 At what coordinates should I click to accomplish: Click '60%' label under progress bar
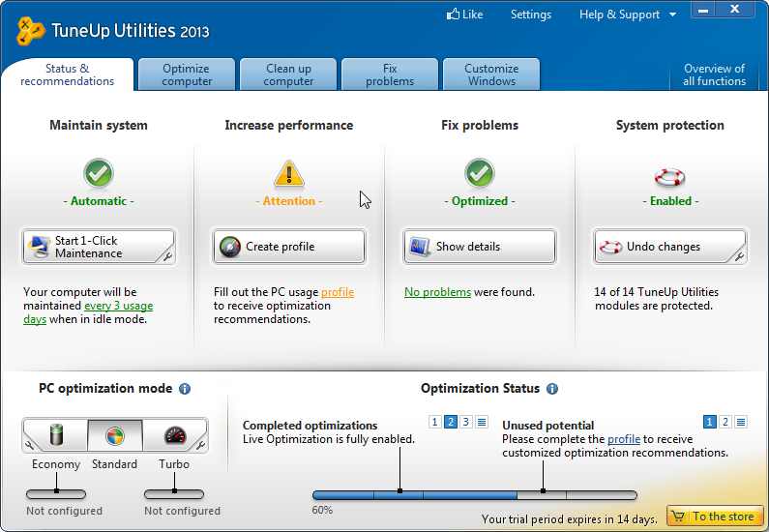[x=322, y=510]
